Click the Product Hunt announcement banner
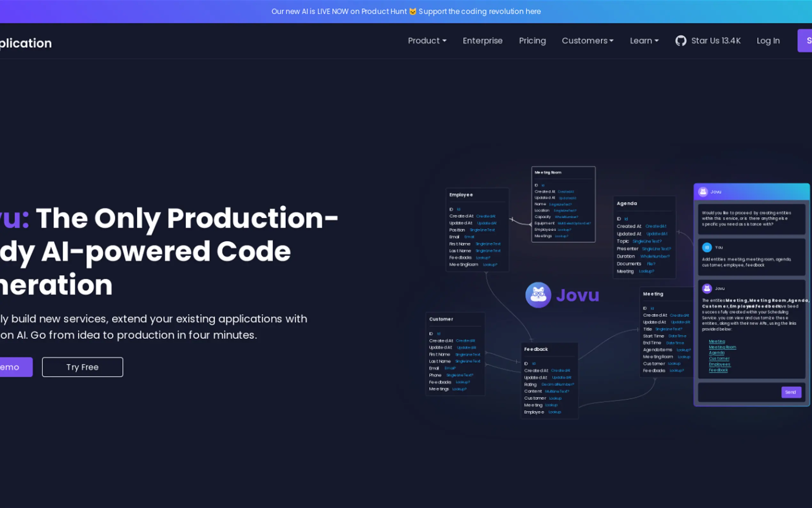 point(406,12)
